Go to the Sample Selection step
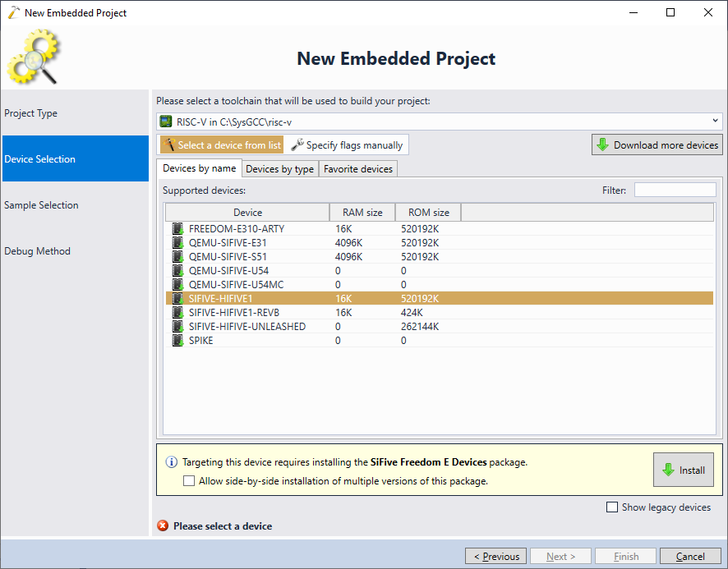728x569 pixels. click(x=76, y=204)
